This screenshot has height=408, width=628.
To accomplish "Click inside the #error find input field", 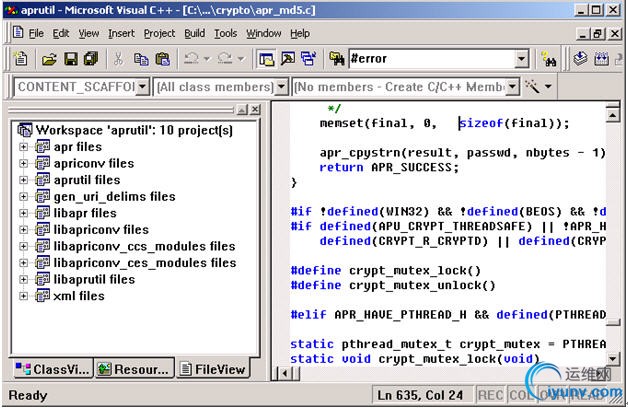I will [x=431, y=59].
